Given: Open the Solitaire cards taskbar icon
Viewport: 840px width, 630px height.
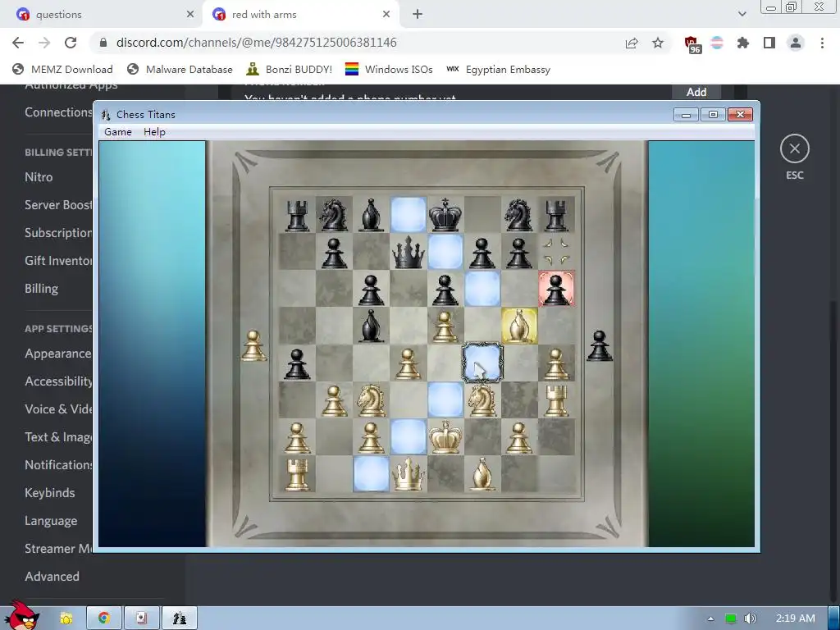Looking at the screenshot, I should click(141, 619).
